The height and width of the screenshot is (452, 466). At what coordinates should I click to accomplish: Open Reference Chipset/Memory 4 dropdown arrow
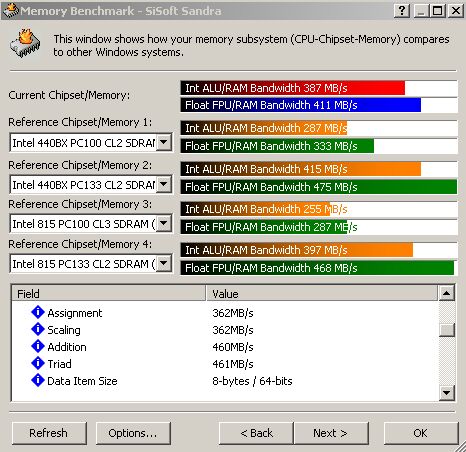(164, 263)
